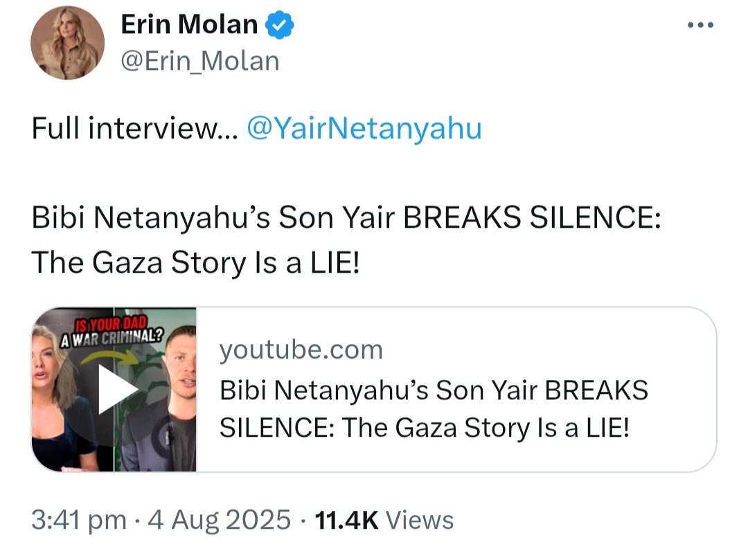The height and width of the screenshot is (560, 748).
Task: Click the link card title about Yair
Action: click(x=434, y=409)
